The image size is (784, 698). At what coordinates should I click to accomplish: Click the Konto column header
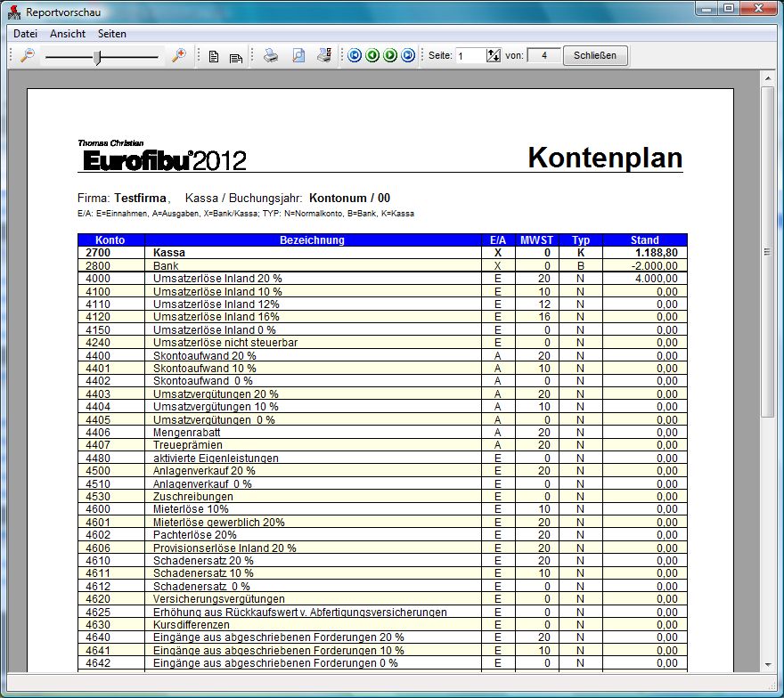110,239
